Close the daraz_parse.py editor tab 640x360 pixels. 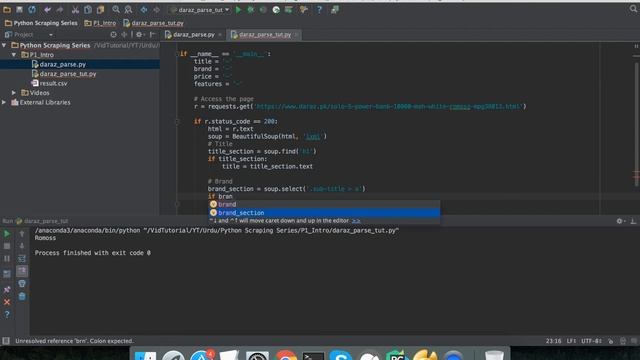pos(220,35)
